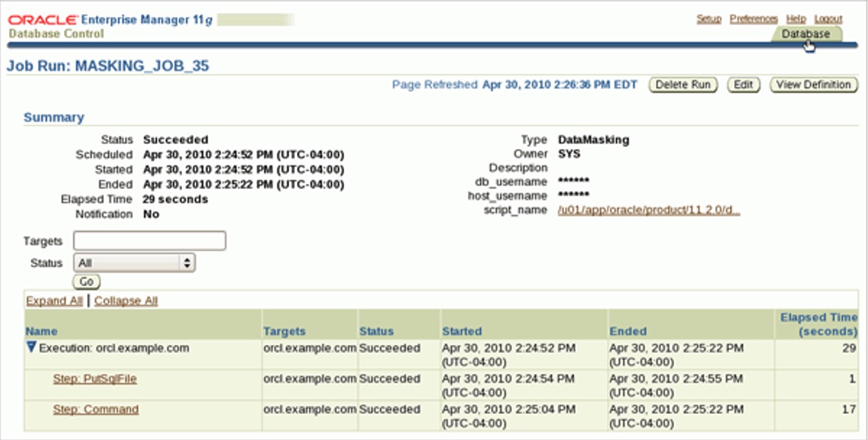Viewport: 868px width, 440px height.
Task: Click the Edit button
Action: coord(743,85)
